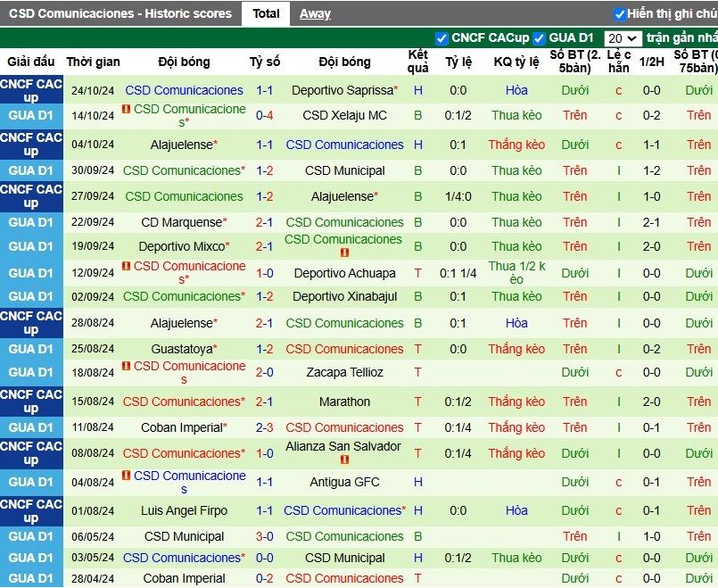Click red card icon beside 14/10/24 CSD Comunicaciones
This screenshot has height=588, width=718.
(x=127, y=109)
